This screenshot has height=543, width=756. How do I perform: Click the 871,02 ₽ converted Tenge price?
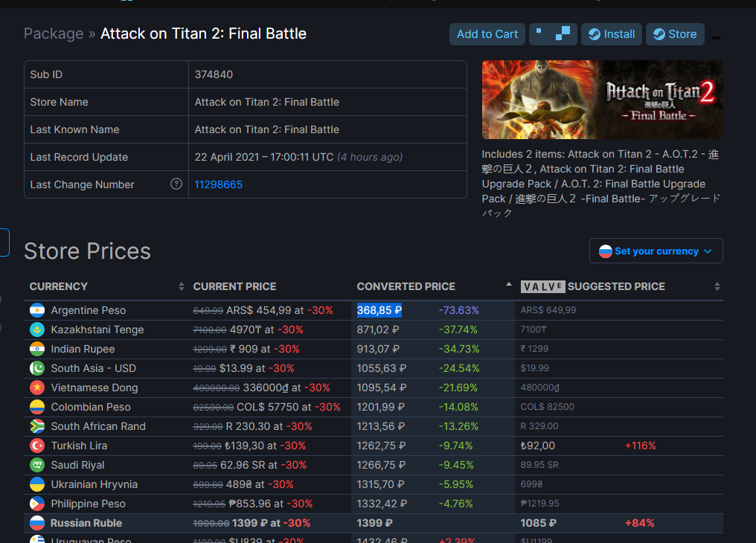pyautogui.click(x=377, y=330)
